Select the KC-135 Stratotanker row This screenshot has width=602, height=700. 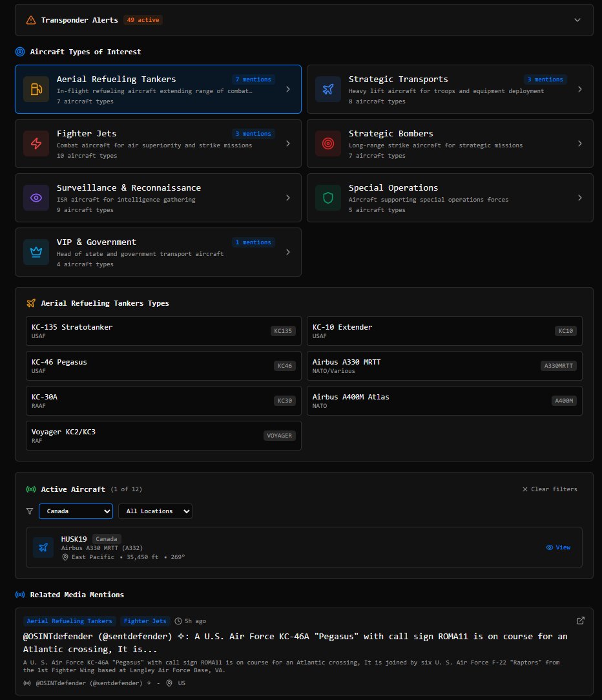(163, 331)
